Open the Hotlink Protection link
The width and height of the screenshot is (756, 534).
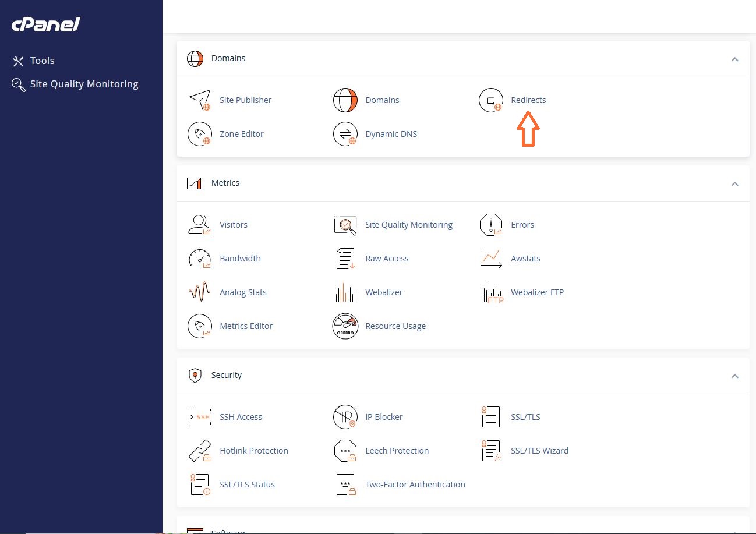click(x=254, y=451)
